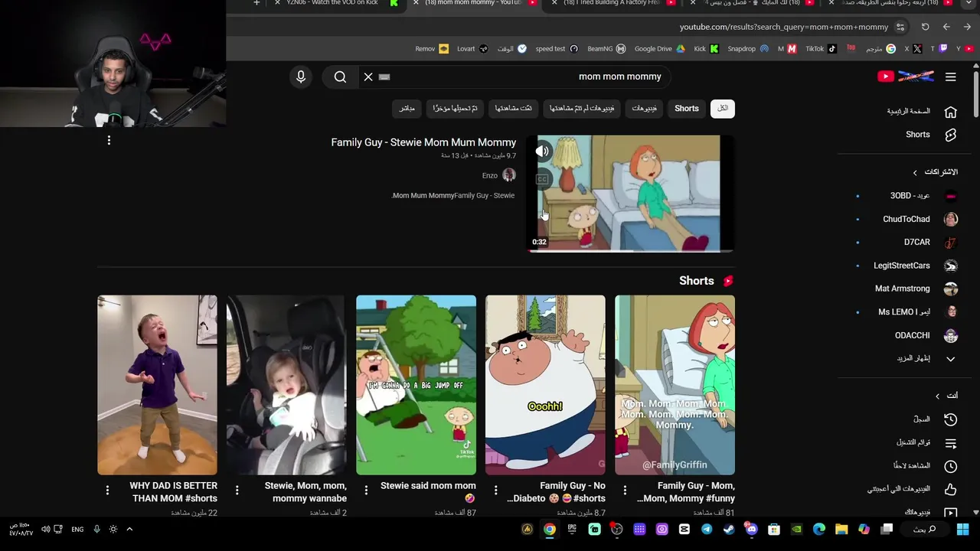
Task: Open the Oooh! Family Guy short thumbnail
Action: pos(545,385)
